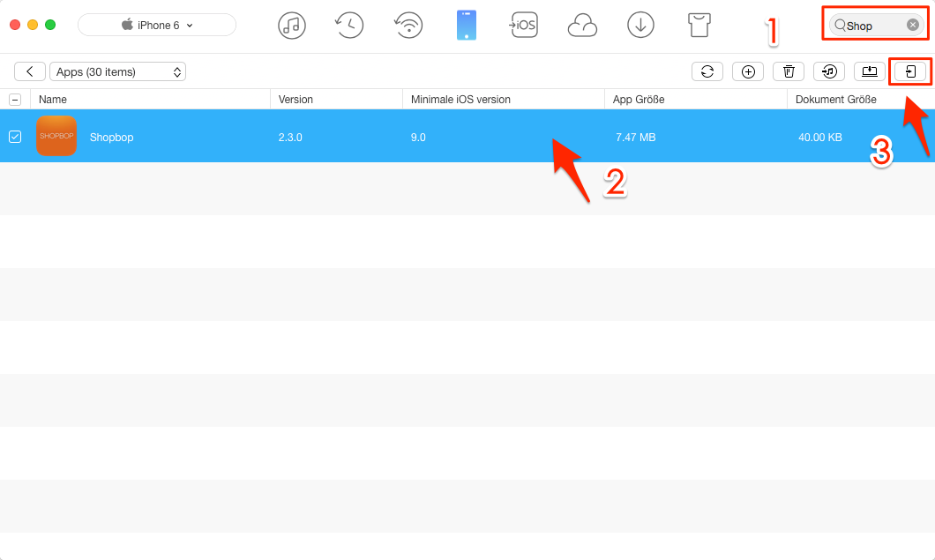
Task: Click the document size value 40.00 KB
Action: coord(820,138)
